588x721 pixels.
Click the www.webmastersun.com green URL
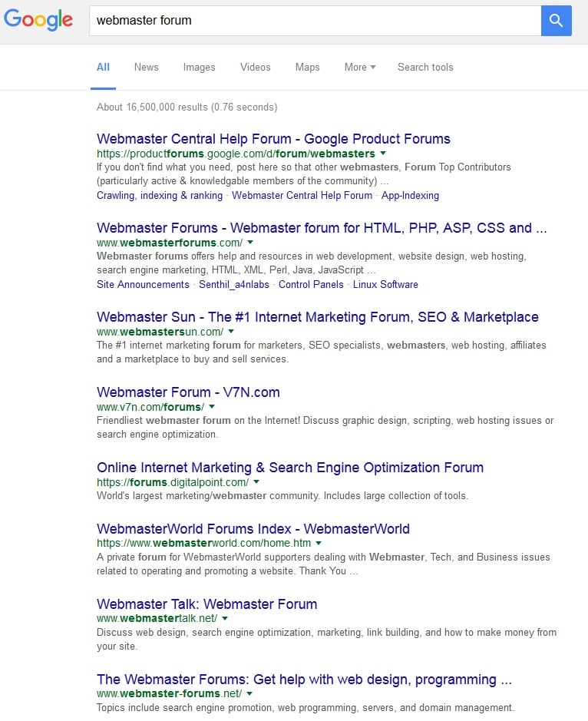(160, 332)
